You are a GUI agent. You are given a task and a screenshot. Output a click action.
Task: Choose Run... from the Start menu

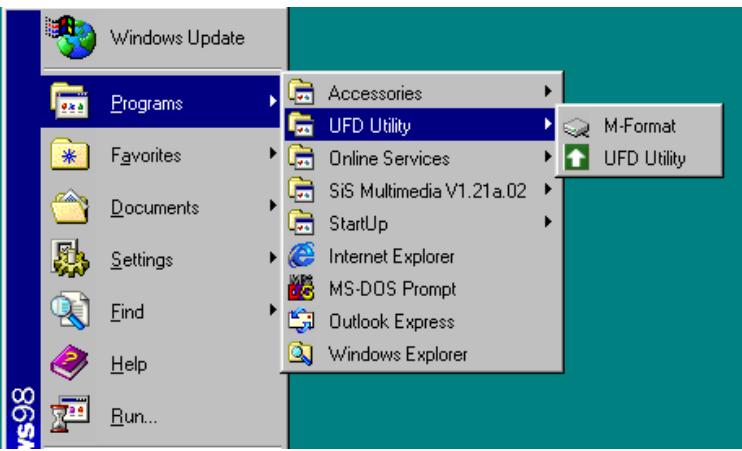161,415
